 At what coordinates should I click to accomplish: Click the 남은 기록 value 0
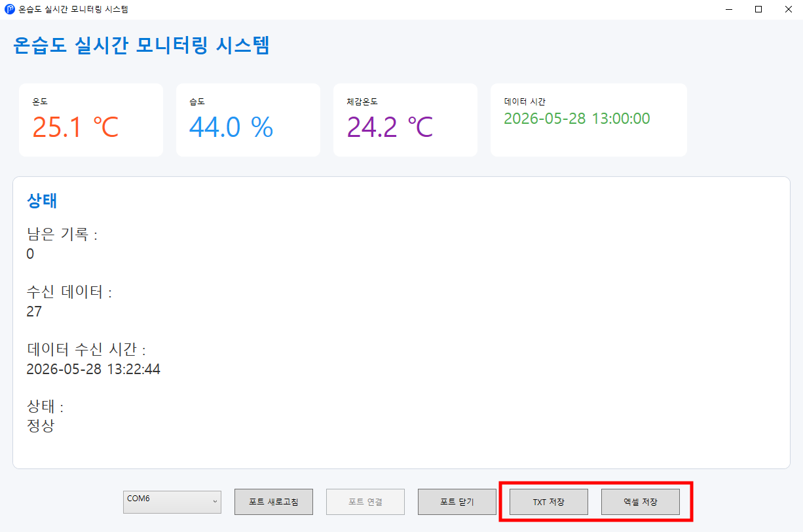tap(30, 254)
